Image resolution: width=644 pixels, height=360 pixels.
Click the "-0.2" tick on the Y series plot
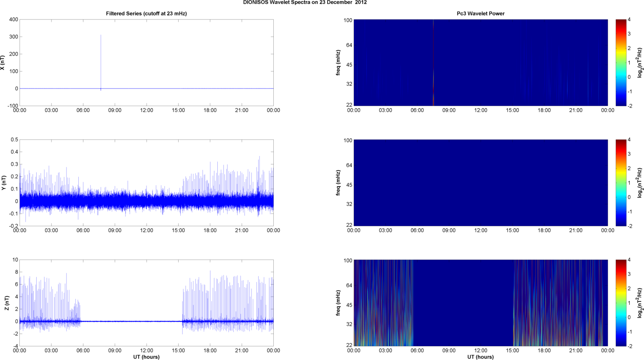[x=13, y=226]
